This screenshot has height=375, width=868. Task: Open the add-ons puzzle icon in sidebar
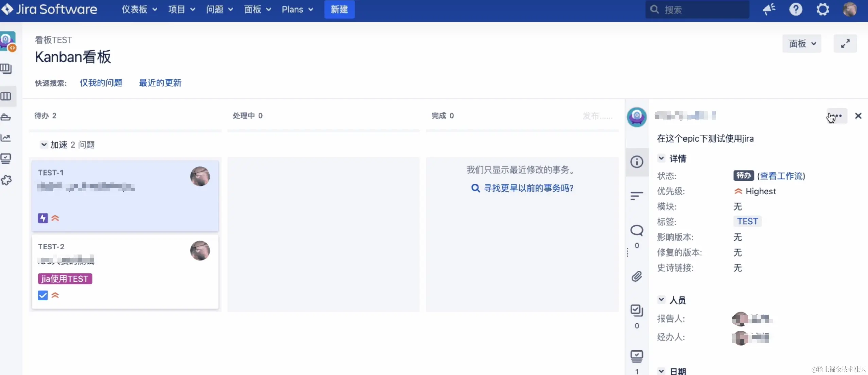click(x=6, y=180)
